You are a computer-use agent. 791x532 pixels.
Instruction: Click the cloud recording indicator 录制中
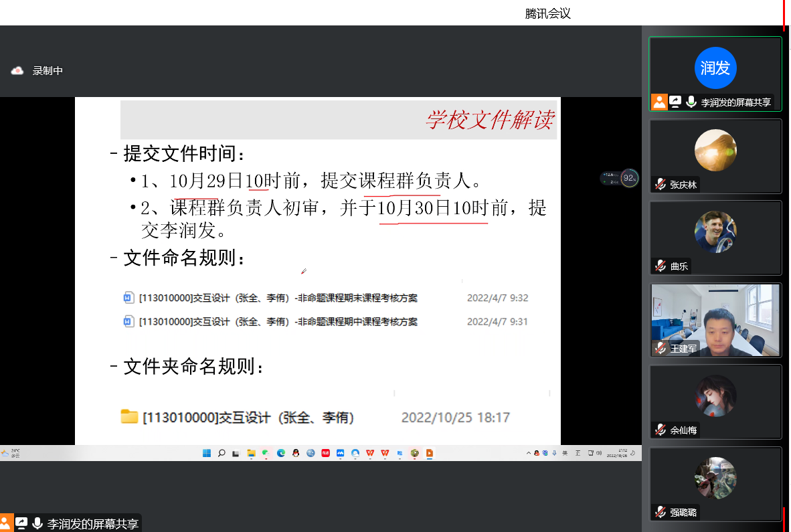37,71
